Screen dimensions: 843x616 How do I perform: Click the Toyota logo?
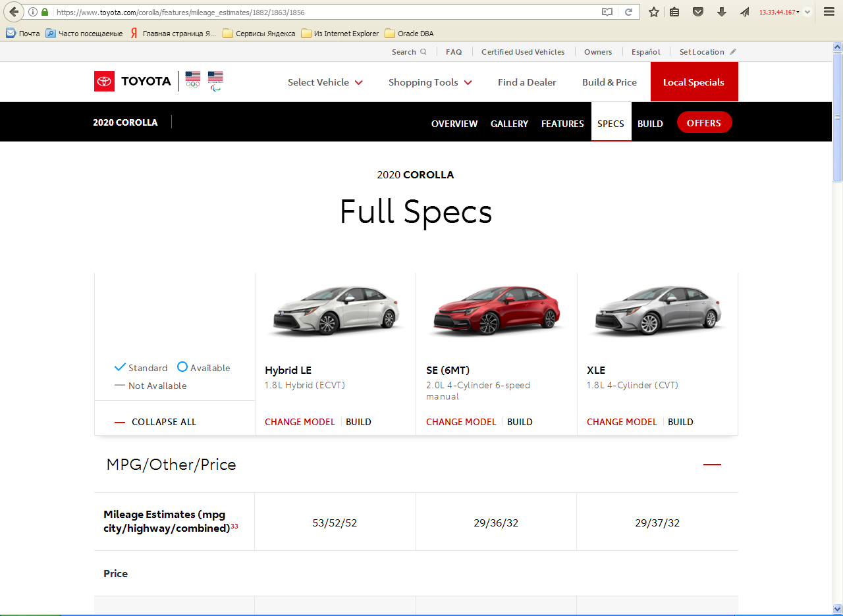(132, 81)
